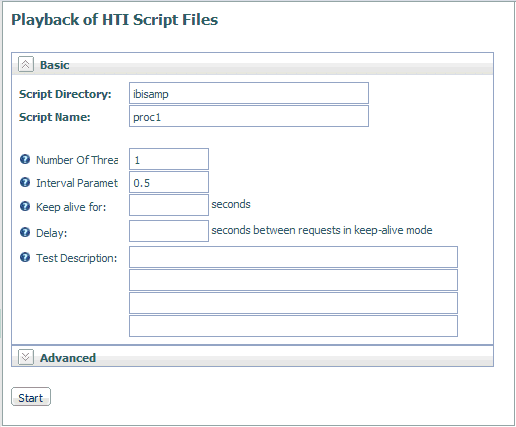Screen dimensions: 516x427
Task: Start the script playback
Action: (x=31, y=397)
